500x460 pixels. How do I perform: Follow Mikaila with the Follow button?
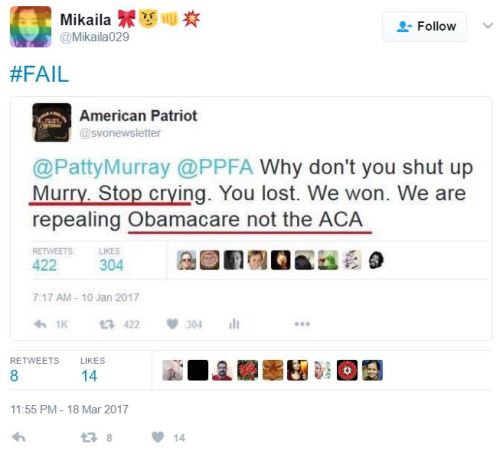425,26
